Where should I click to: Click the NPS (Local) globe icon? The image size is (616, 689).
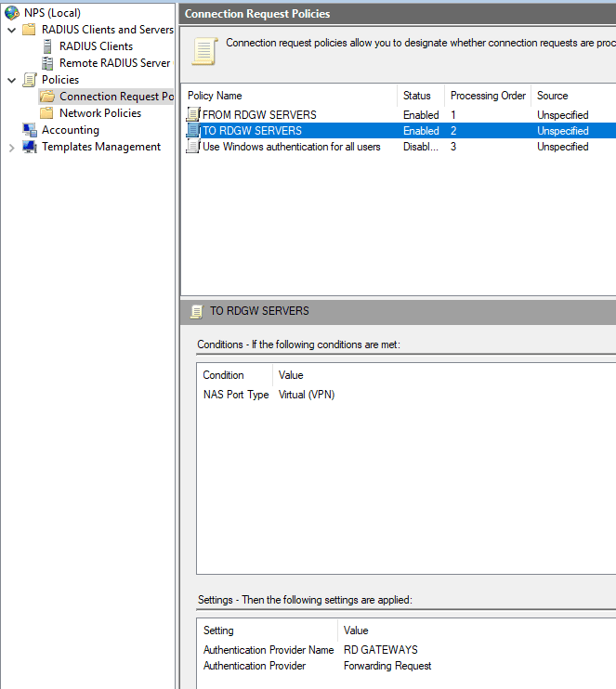[12, 12]
